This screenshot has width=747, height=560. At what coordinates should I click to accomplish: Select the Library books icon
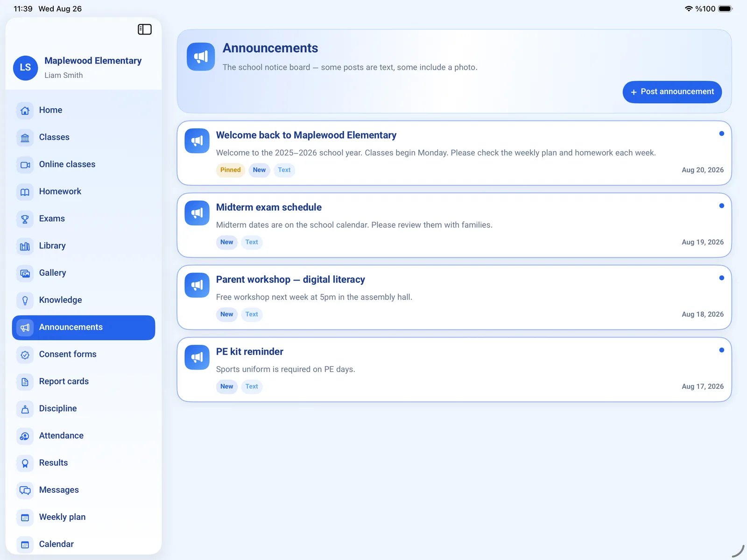pyautogui.click(x=25, y=246)
